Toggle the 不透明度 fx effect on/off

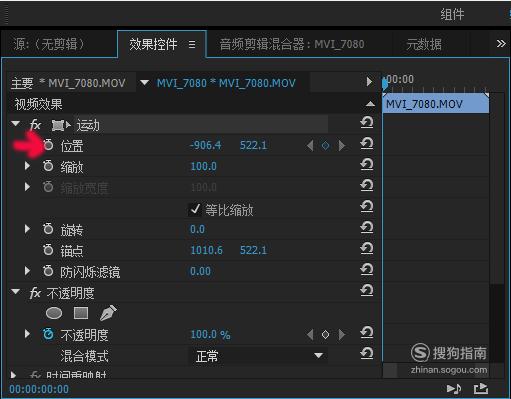[35, 293]
